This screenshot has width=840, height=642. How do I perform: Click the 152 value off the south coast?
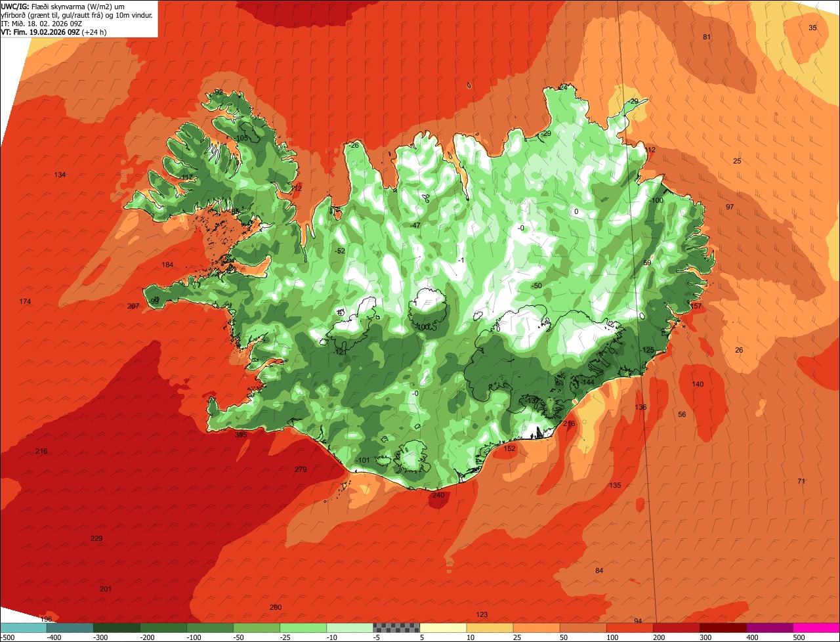(509, 448)
